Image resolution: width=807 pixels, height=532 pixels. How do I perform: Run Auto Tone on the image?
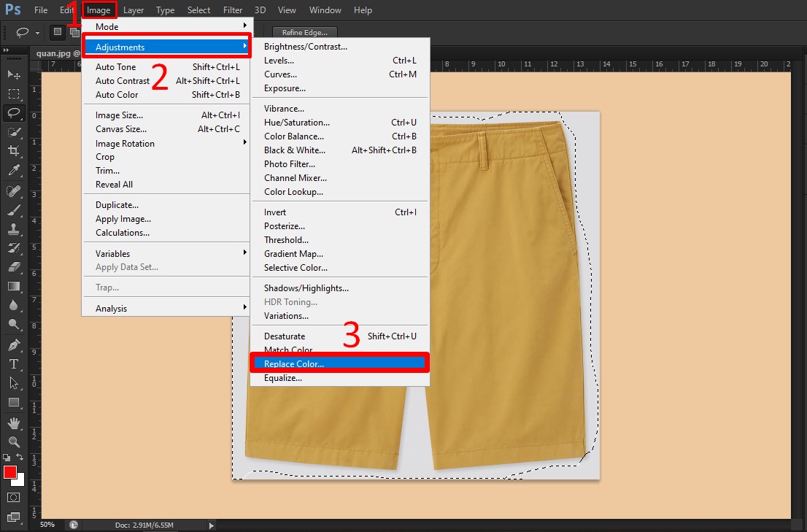click(115, 66)
